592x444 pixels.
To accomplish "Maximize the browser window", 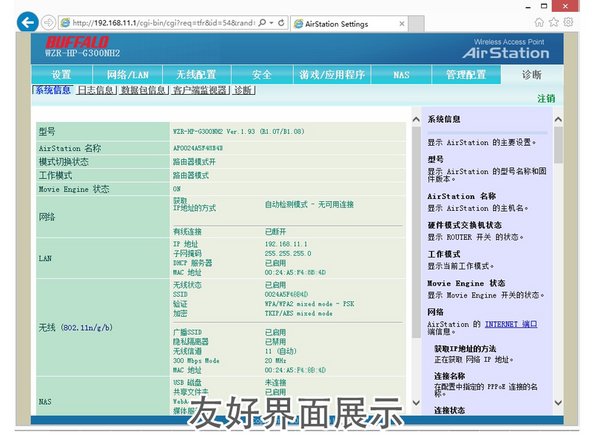I will click(544, 6).
